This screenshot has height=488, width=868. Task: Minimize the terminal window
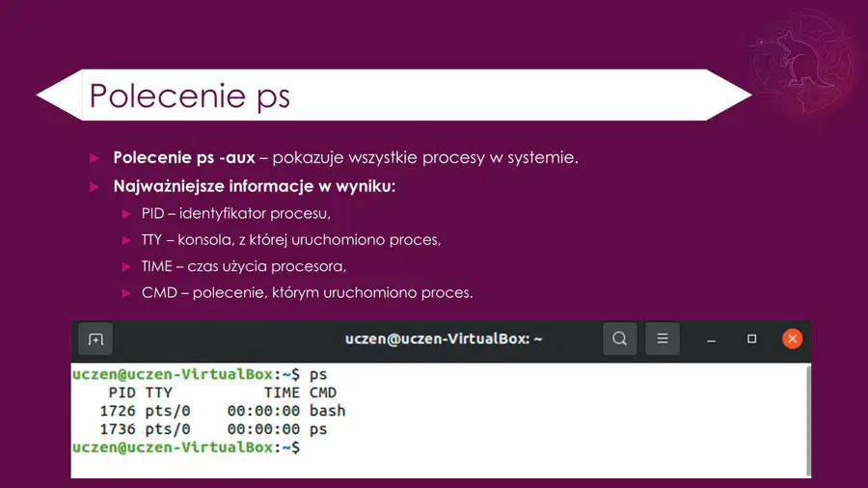tap(712, 339)
